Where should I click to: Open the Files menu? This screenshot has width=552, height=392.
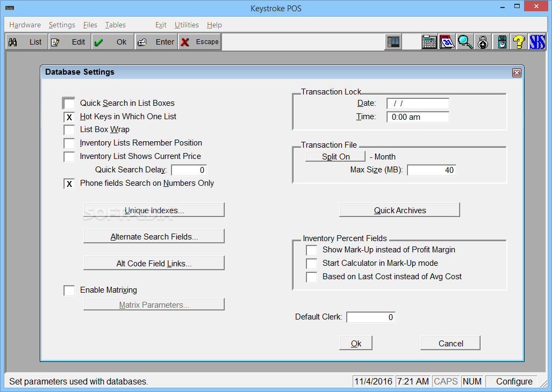click(90, 25)
